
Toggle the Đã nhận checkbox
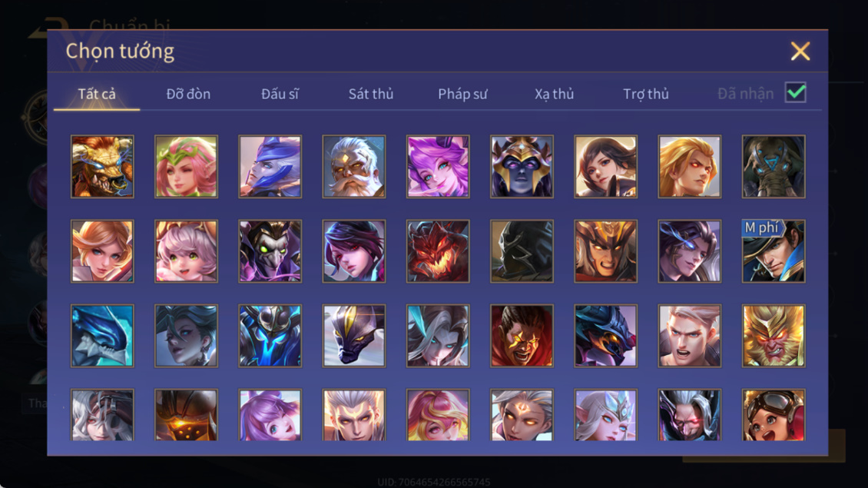[796, 92]
